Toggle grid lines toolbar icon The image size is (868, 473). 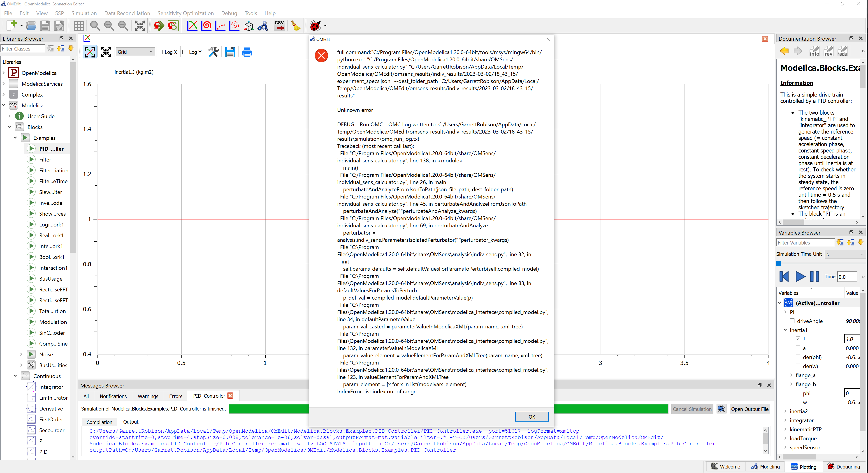(x=79, y=25)
